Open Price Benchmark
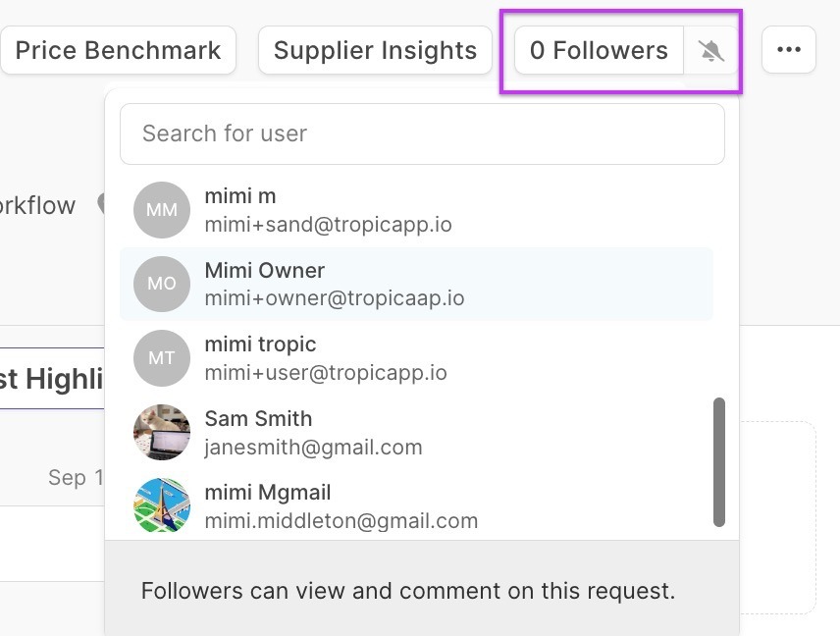 [118, 51]
